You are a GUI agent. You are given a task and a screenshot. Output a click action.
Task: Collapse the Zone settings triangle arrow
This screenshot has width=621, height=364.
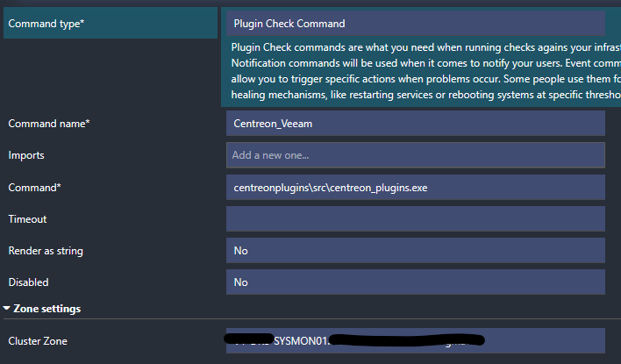[7, 309]
